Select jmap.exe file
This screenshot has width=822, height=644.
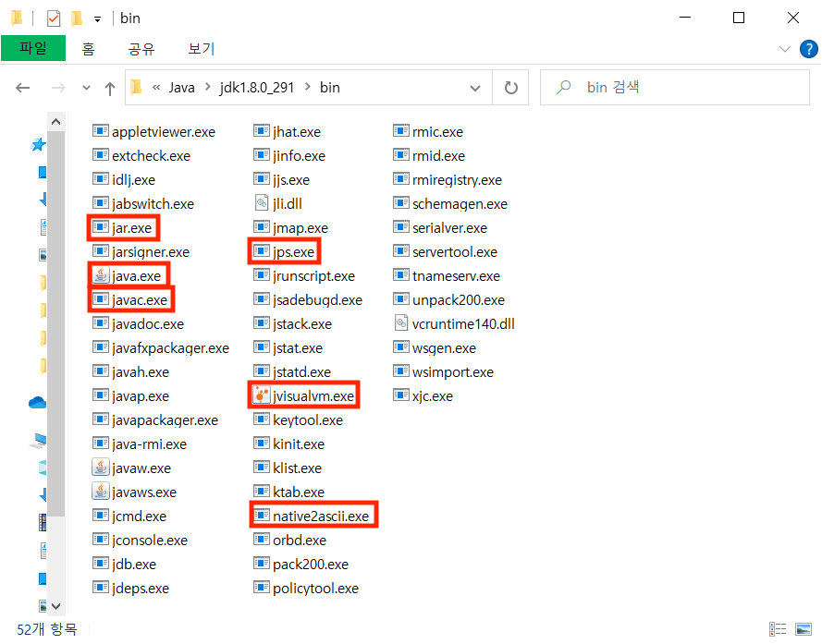pos(290,228)
